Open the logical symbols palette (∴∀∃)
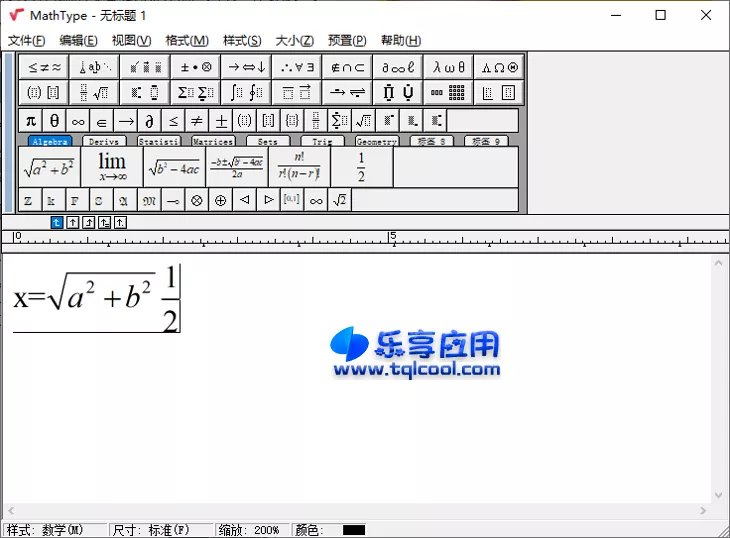The width and height of the screenshot is (730, 538). [297, 67]
